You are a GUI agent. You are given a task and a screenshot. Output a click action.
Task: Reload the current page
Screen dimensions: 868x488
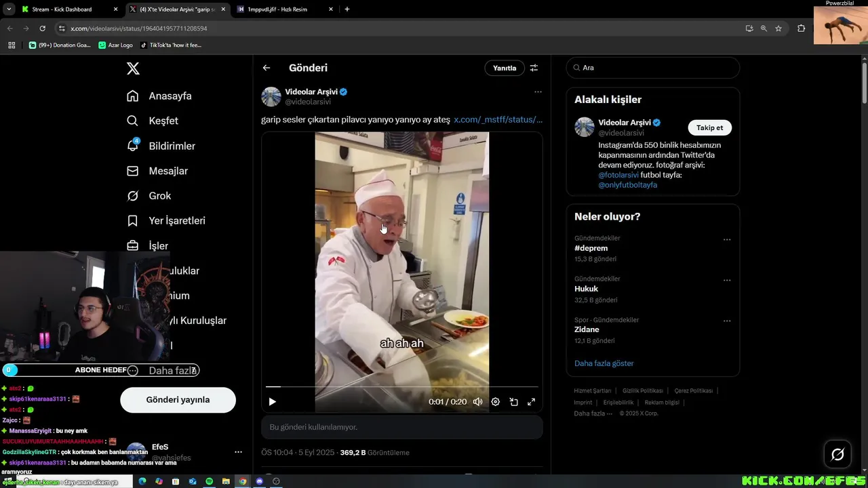[42, 28]
